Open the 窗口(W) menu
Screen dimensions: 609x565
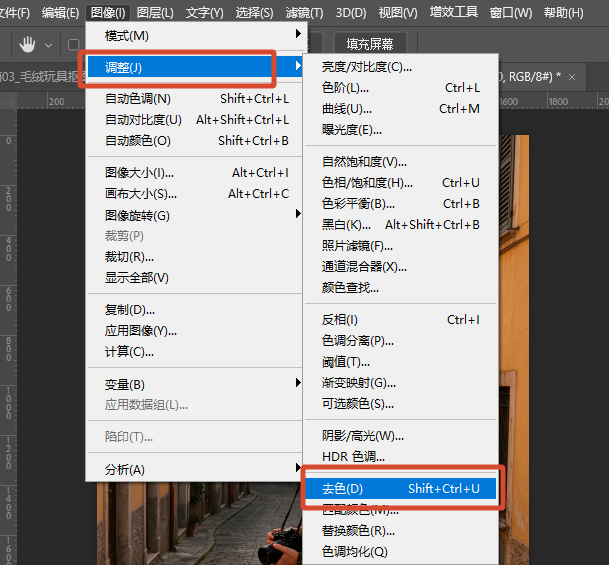[511, 13]
